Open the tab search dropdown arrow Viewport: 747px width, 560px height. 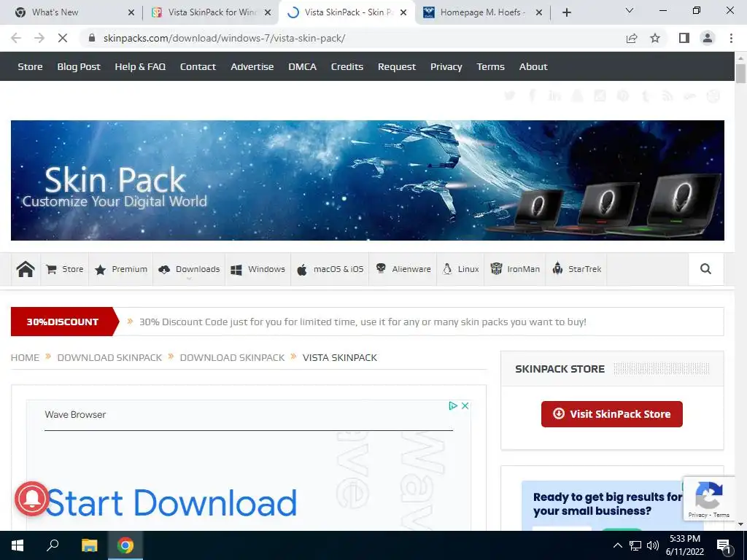coord(630,10)
